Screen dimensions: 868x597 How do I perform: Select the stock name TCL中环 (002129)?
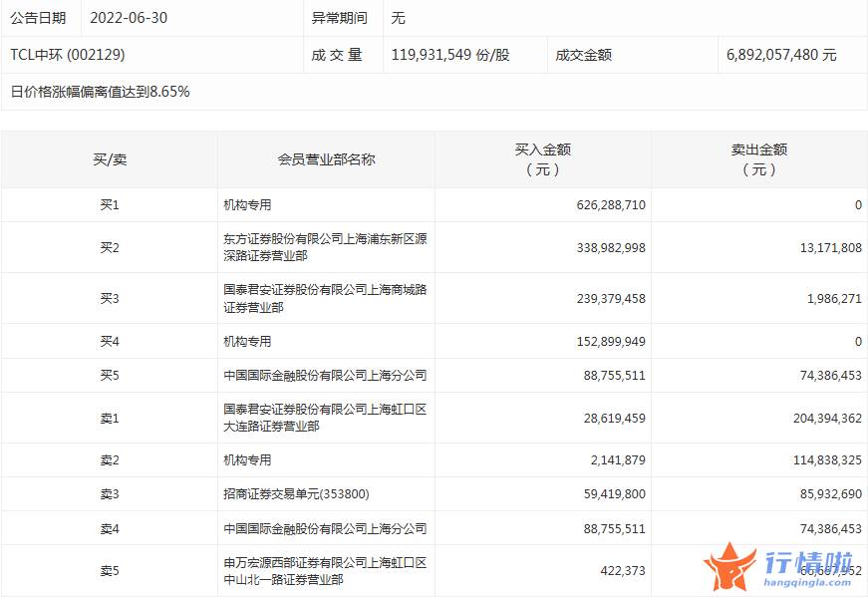(x=68, y=54)
